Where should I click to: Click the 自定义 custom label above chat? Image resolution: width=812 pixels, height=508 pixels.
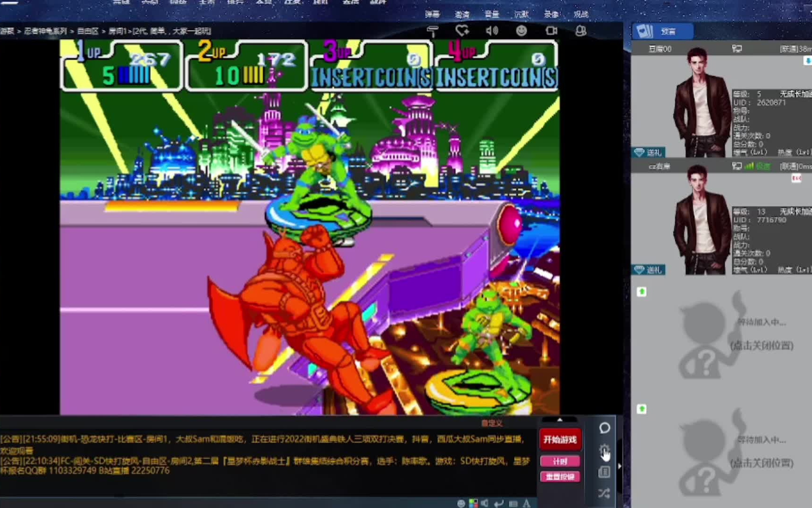492,423
